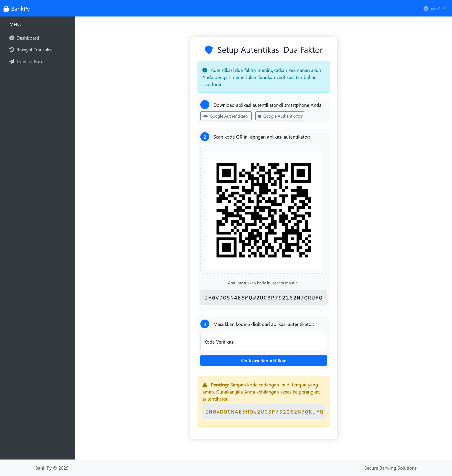Click the Riwayat Transaksi history icon
The height and width of the screenshot is (476, 452).
pyautogui.click(x=12, y=50)
